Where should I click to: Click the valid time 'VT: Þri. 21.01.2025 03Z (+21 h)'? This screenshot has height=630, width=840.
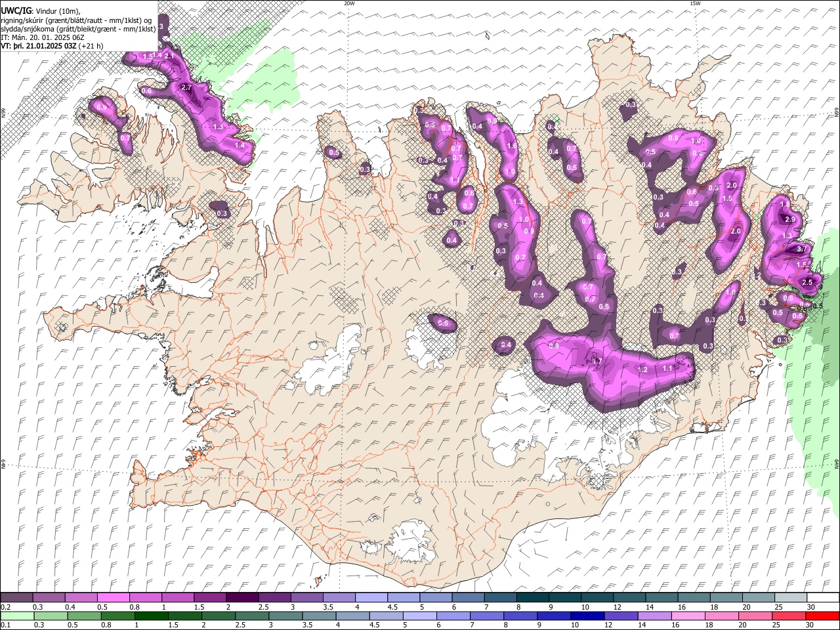click(51, 46)
